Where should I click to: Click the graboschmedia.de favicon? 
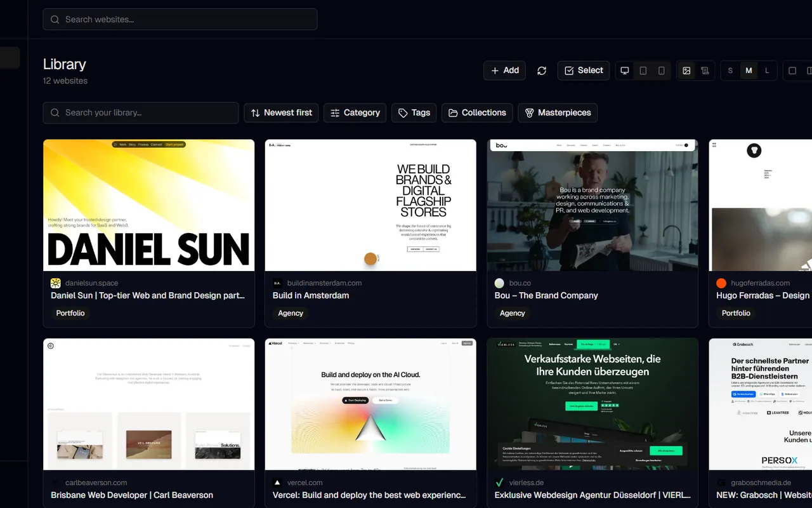click(x=721, y=483)
